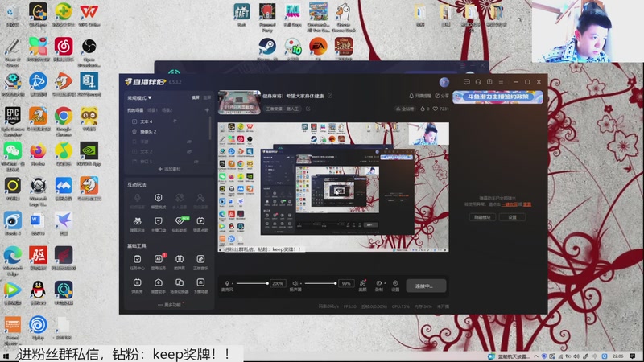Screen dimensions: 644x362
Task: Open the beauty filter icon near record
Action: click(x=363, y=286)
